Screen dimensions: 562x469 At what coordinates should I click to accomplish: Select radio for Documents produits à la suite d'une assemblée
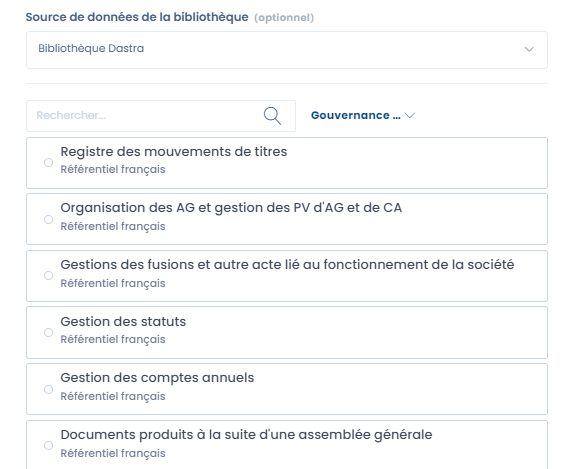[48, 445]
